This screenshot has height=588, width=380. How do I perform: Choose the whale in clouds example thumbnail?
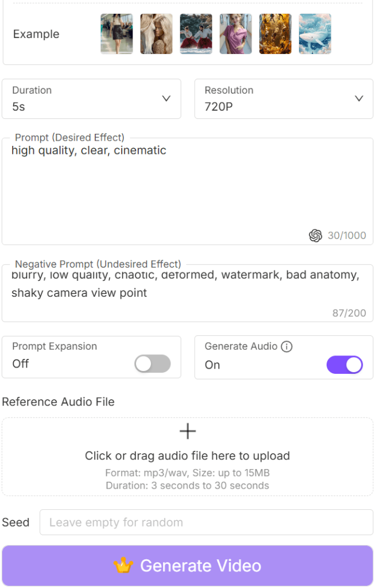[315, 34]
